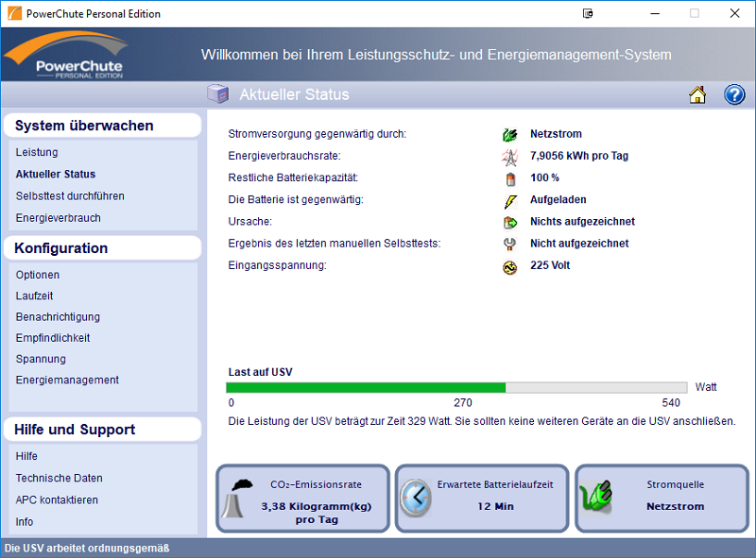Click the Home icon in header bar
Image resolution: width=756 pixels, height=558 pixels.
pos(697,94)
